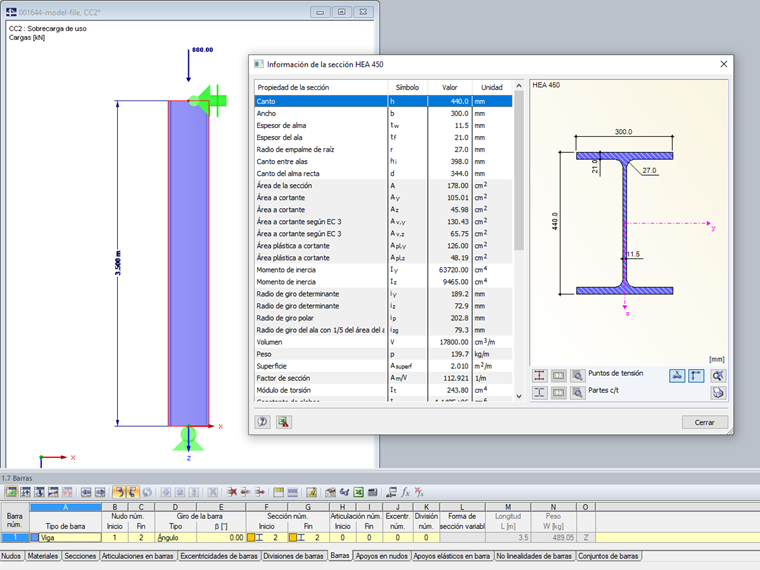Click the first icon in Barras table toolbar
This screenshot has height=570, width=760.
click(x=11, y=492)
